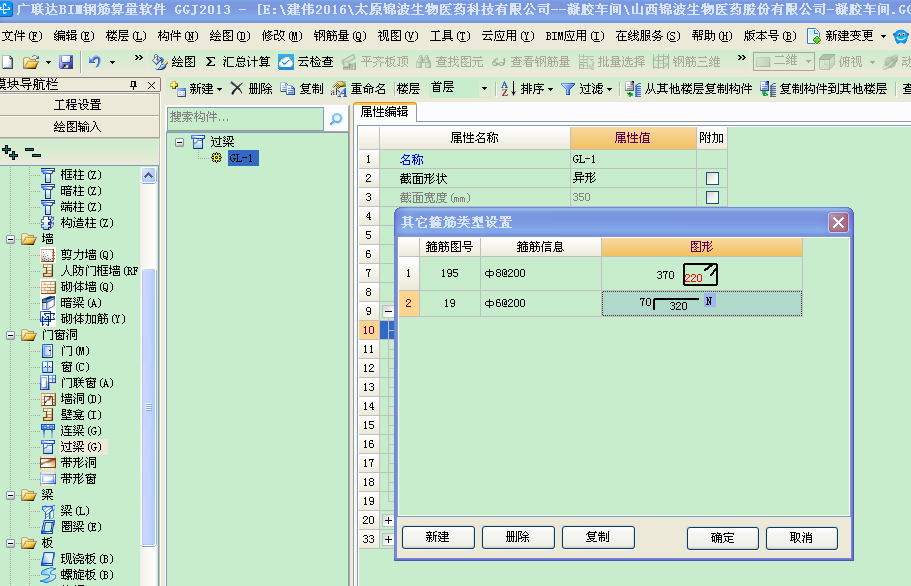
Task: Switch to 属性编辑 tab
Action: click(384, 112)
